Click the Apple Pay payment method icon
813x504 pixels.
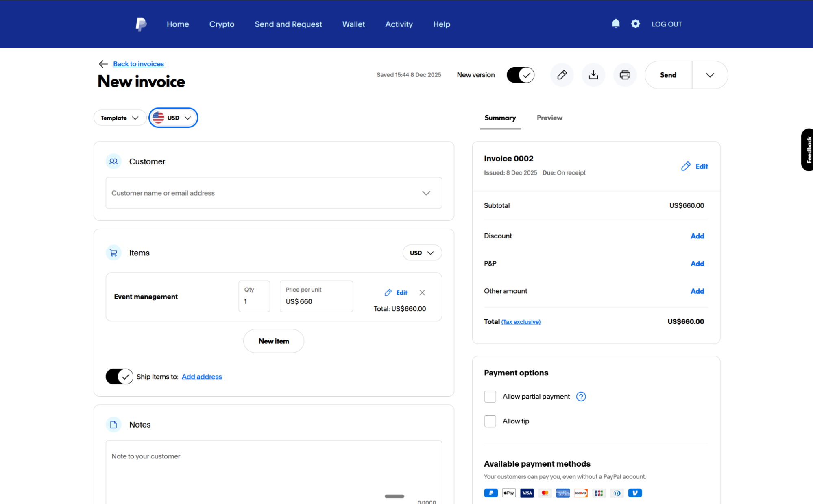point(508,493)
